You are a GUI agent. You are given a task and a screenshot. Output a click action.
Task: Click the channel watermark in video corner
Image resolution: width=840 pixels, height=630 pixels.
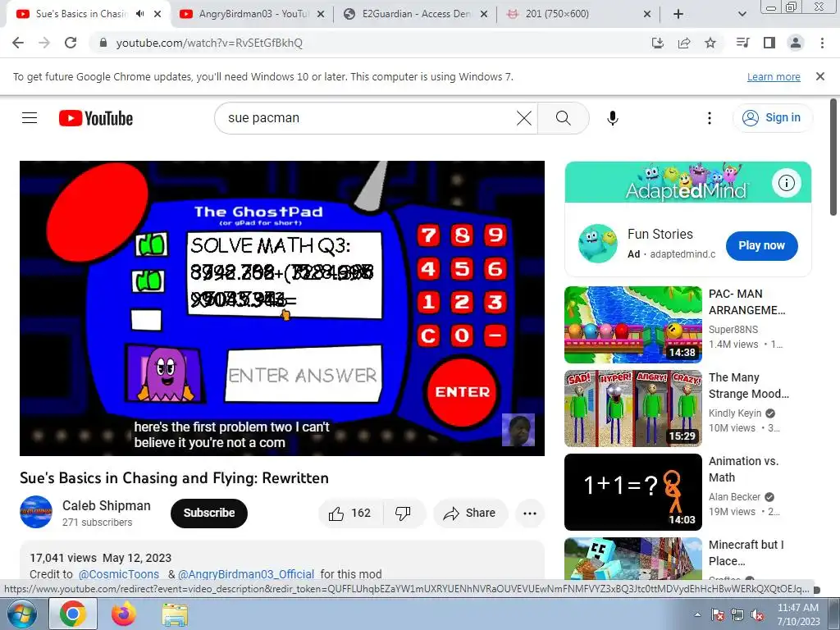[x=518, y=430]
